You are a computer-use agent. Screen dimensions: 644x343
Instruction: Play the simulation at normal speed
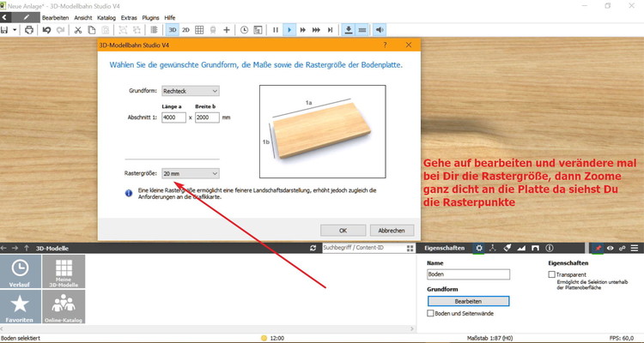(x=289, y=30)
